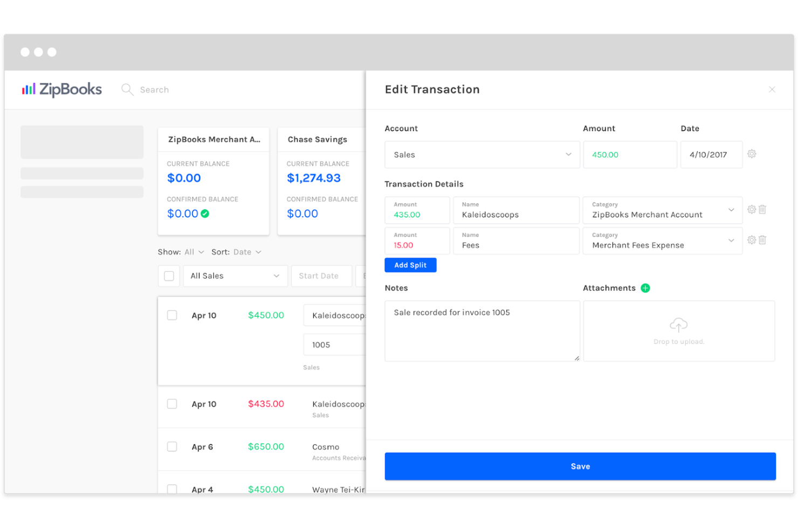
Task: Click the cloud upload icon in Attachments area
Action: 678,324
